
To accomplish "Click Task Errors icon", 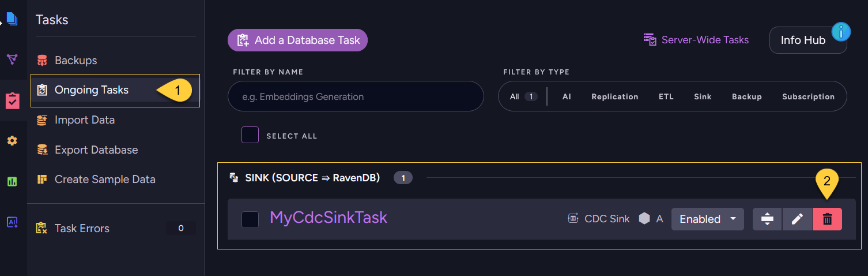I will tap(41, 228).
